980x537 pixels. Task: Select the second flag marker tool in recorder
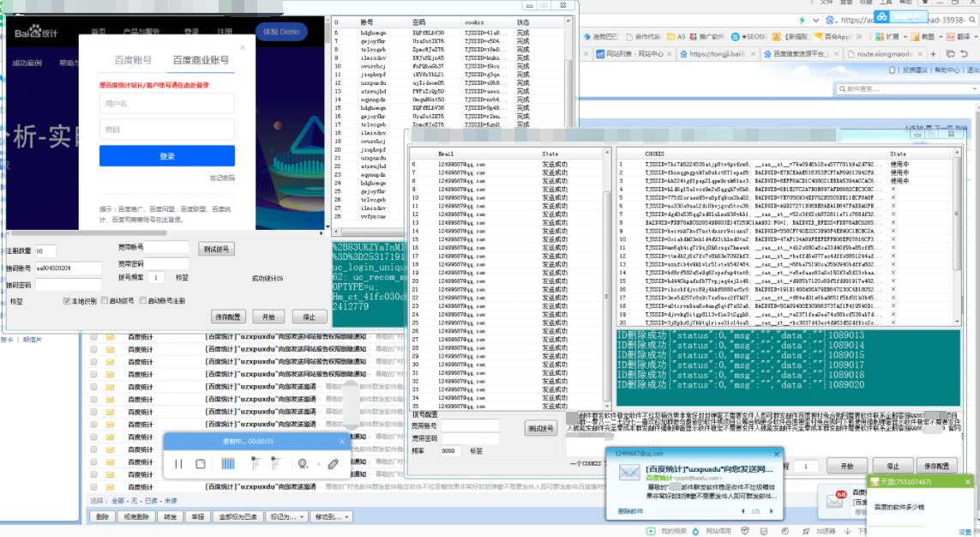click(x=275, y=463)
